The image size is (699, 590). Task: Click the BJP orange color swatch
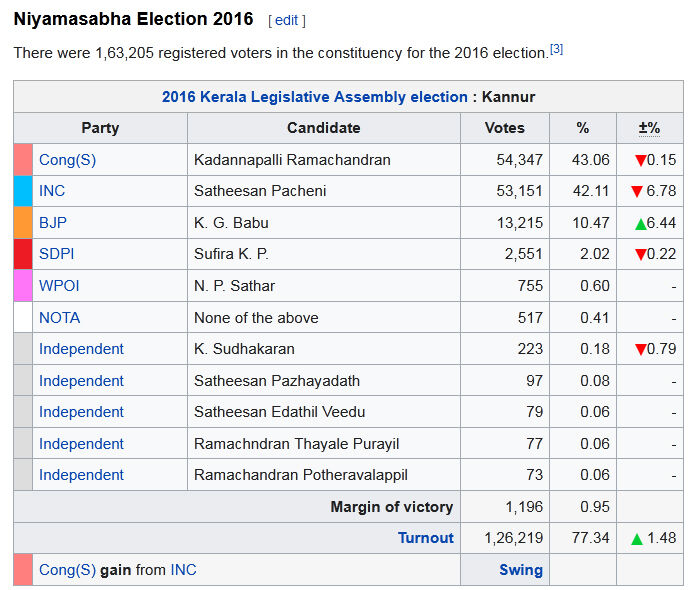(23, 222)
